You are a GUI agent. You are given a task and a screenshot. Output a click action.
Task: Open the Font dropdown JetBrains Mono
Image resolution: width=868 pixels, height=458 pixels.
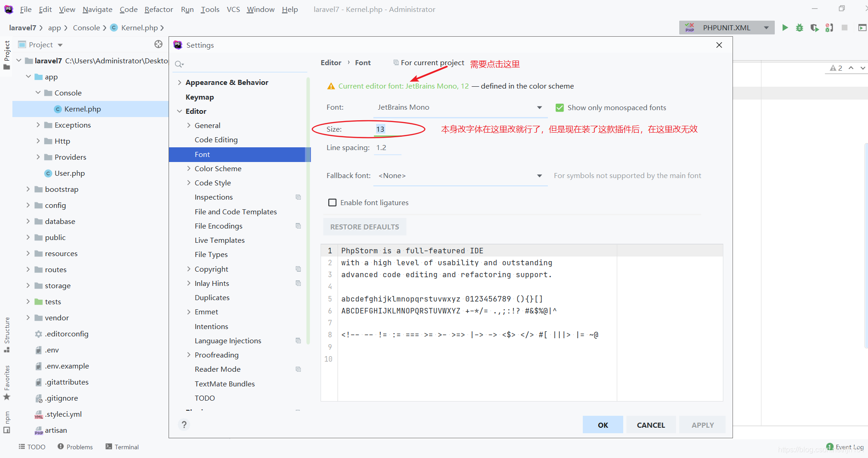460,107
